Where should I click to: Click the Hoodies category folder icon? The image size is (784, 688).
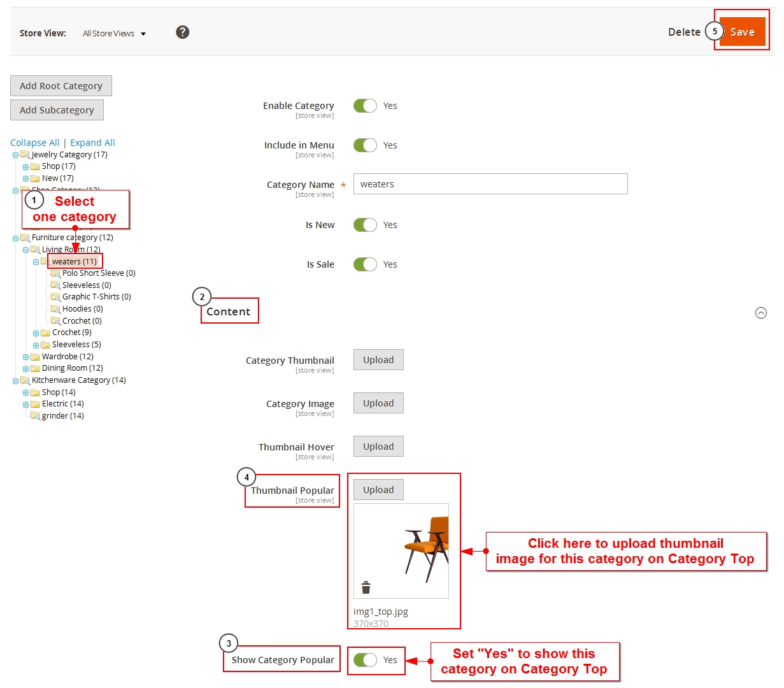[56, 309]
